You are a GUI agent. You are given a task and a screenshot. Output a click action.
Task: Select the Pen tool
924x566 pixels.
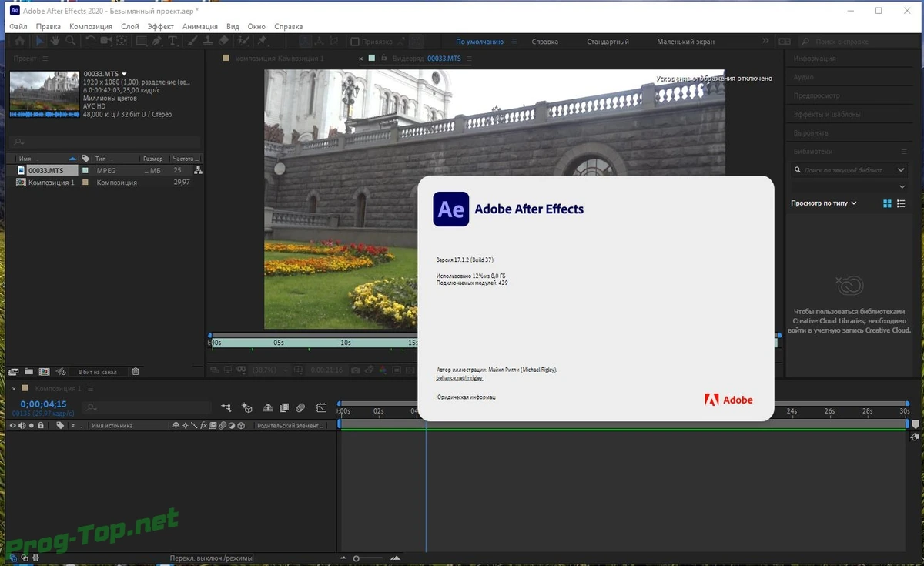[x=157, y=41]
